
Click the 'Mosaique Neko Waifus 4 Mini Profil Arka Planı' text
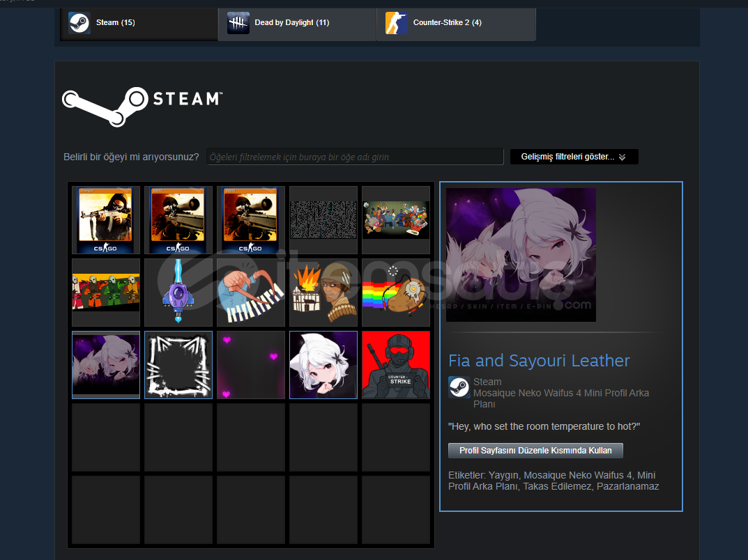[x=561, y=398]
